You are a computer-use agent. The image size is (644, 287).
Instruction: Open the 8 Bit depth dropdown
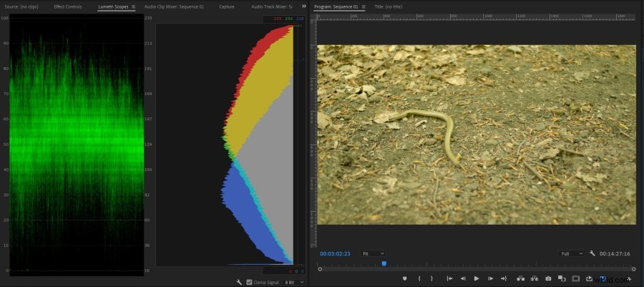coord(294,283)
